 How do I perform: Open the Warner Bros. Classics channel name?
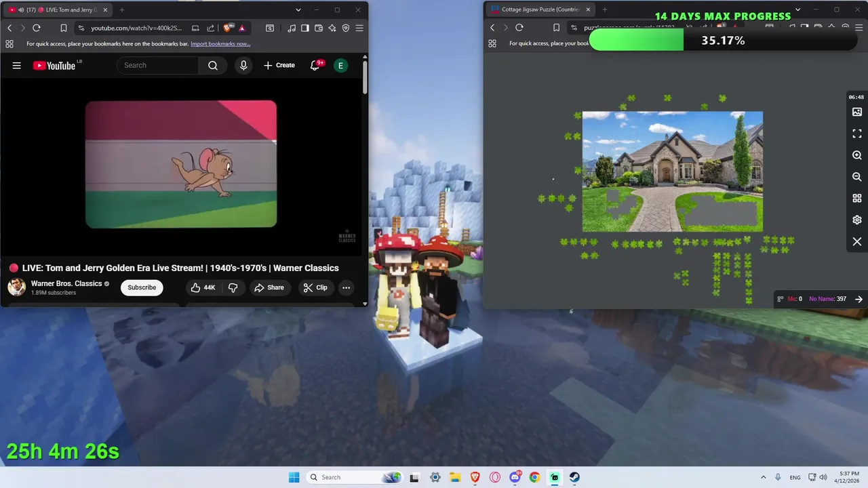coord(66,283)
